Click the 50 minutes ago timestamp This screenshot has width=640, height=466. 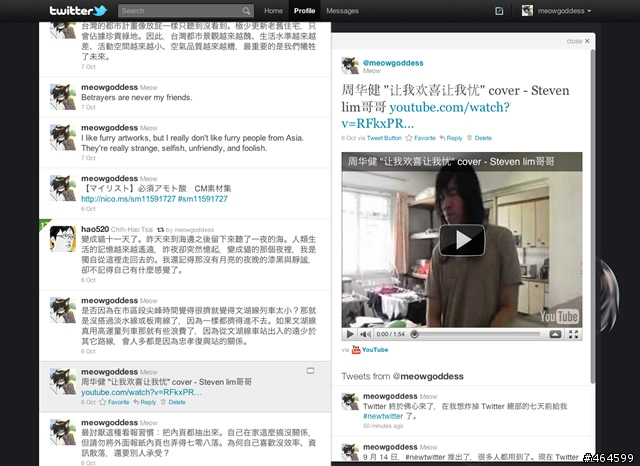[383, 426]
